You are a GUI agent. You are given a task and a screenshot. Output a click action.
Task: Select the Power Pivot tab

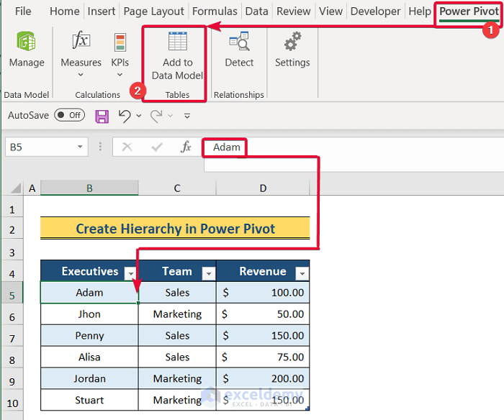coord(469,12)
